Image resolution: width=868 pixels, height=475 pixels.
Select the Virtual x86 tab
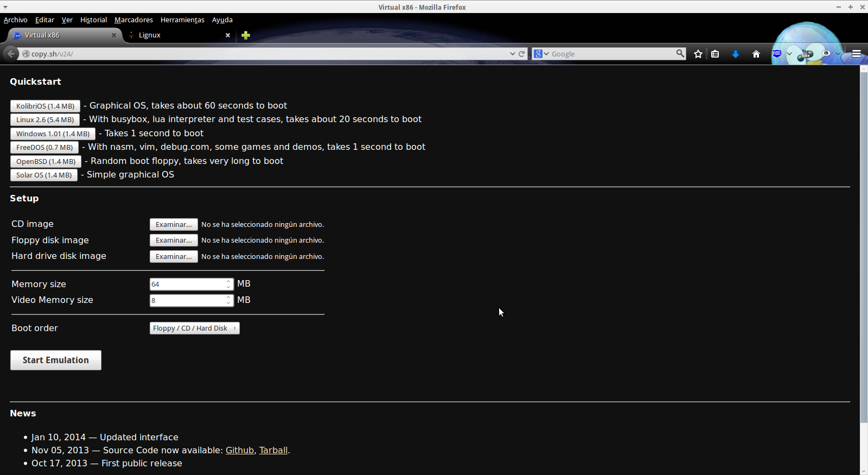coord(65,35)
